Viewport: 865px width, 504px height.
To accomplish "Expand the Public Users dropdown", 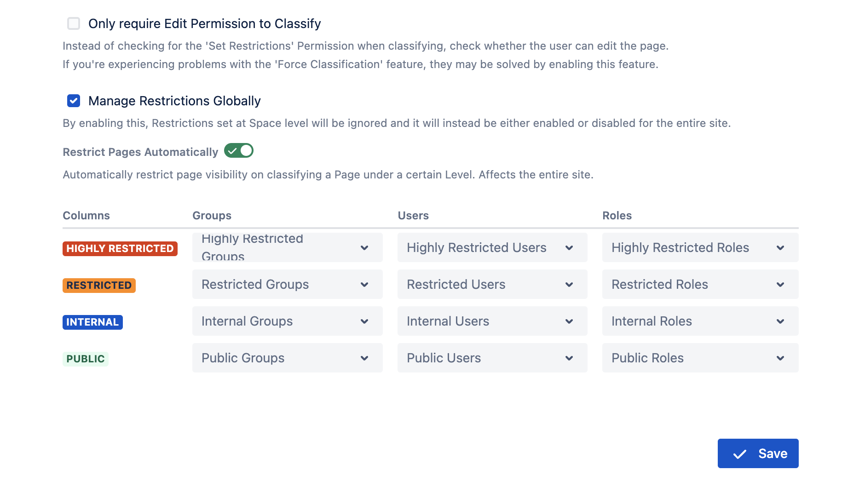I will click(492, 358).
